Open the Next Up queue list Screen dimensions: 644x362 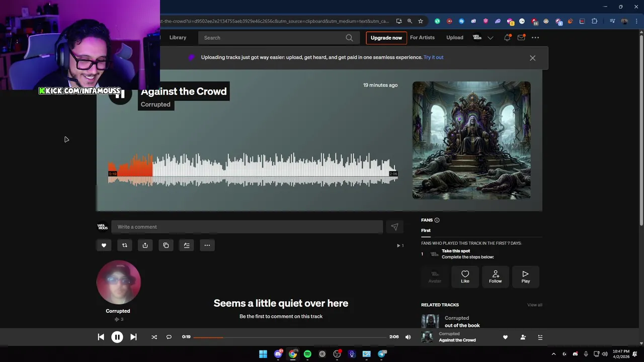(x=540, y=337)
